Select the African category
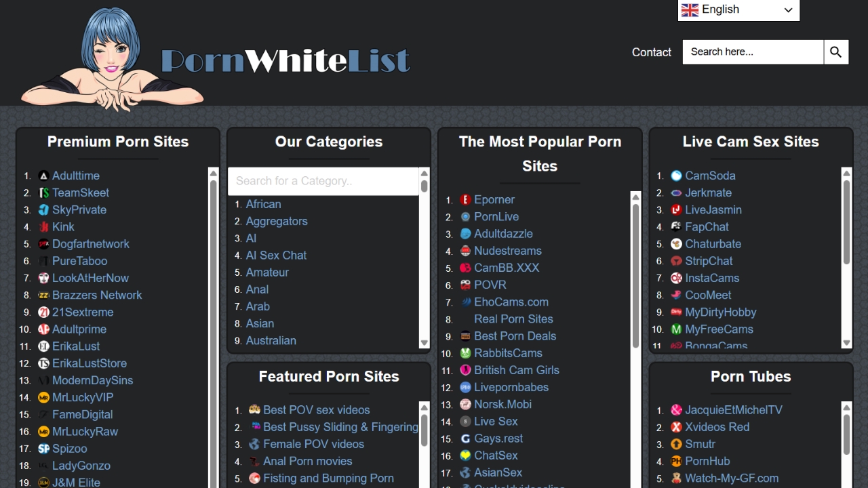Viewport: 868px width, 488px height. coord(263,204)
